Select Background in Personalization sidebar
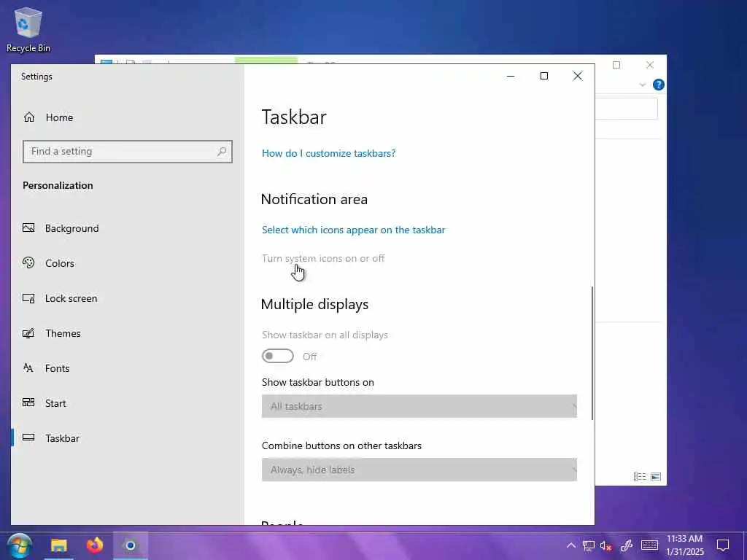Image resolution: width=747 pixels, height=560 pixels. (x=71, y=228)
